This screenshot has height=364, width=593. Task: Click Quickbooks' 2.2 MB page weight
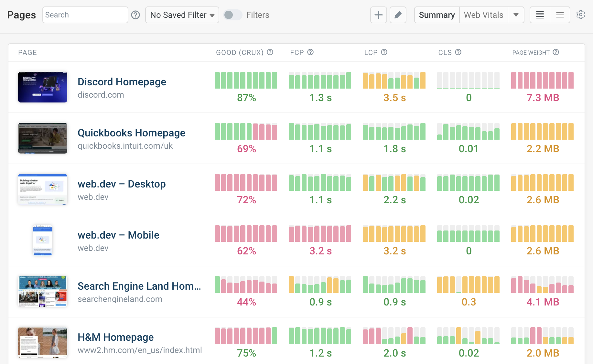coord(543,149)
